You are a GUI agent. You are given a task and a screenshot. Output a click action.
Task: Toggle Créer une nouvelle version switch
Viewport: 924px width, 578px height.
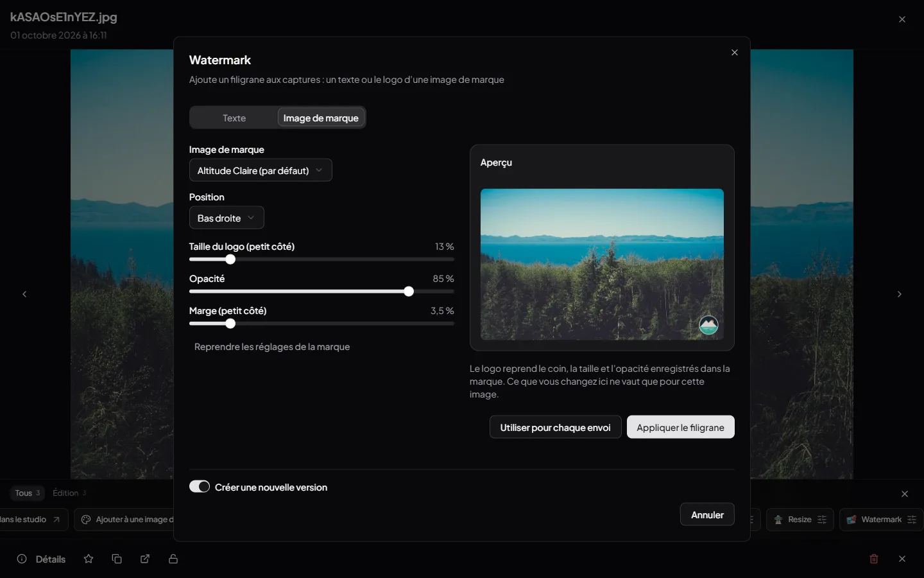click(200, 487)
